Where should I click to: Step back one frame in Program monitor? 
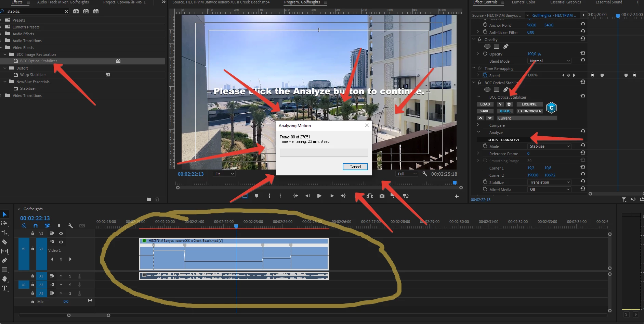(307, 196)
